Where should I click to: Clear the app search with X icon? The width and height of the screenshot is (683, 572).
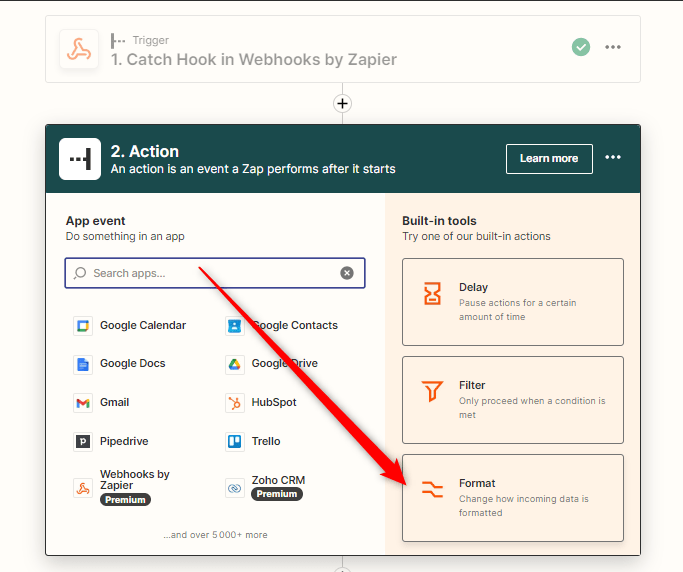(x=347, y=273)
